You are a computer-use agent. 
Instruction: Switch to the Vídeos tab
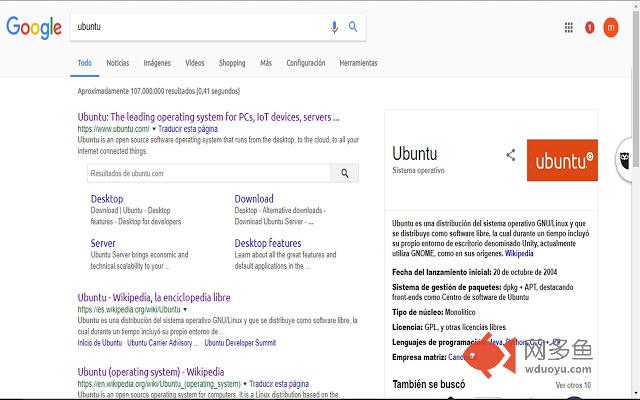click(195, 63)
